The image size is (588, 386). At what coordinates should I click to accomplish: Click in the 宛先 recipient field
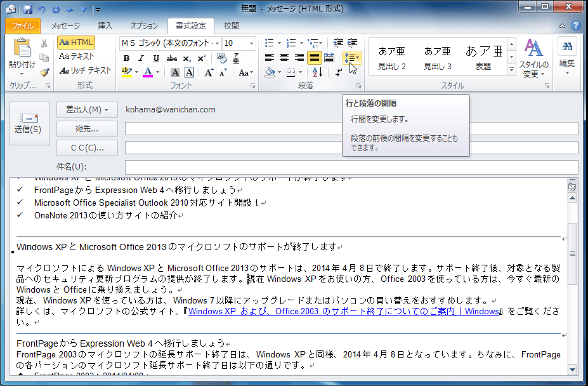pos(351,129)
